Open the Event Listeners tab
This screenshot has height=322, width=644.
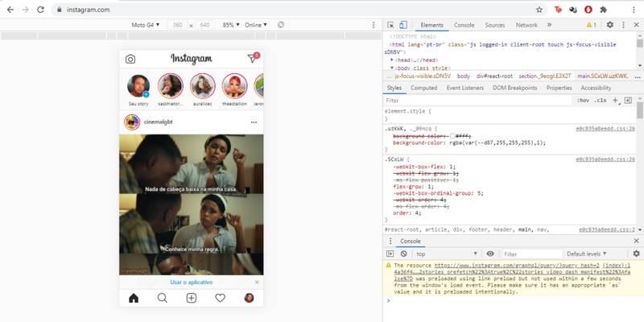[x=465, y=88]
